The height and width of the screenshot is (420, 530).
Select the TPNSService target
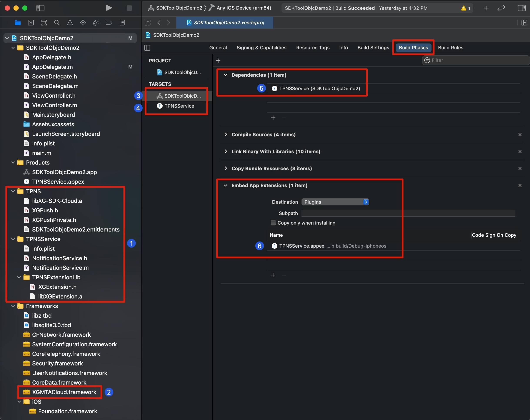[179, 106]
